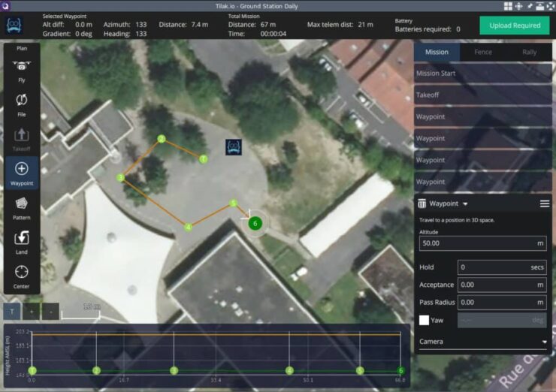Open the Pattern tool

pyautogui.click(x=21, y=207)
